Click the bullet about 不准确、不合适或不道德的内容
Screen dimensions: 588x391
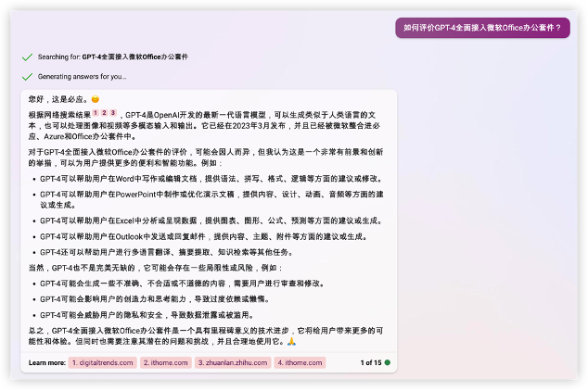pos(183,284)
